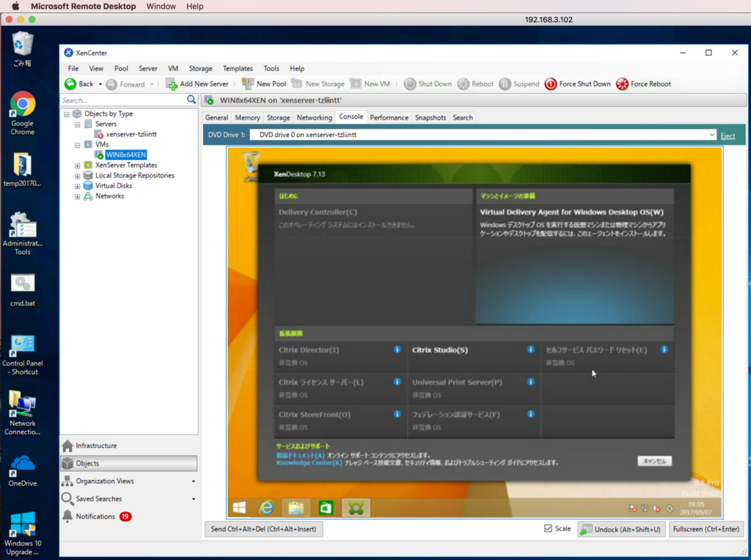Click the Start button in VM console
Screen dimensions: 751x560
239,508
